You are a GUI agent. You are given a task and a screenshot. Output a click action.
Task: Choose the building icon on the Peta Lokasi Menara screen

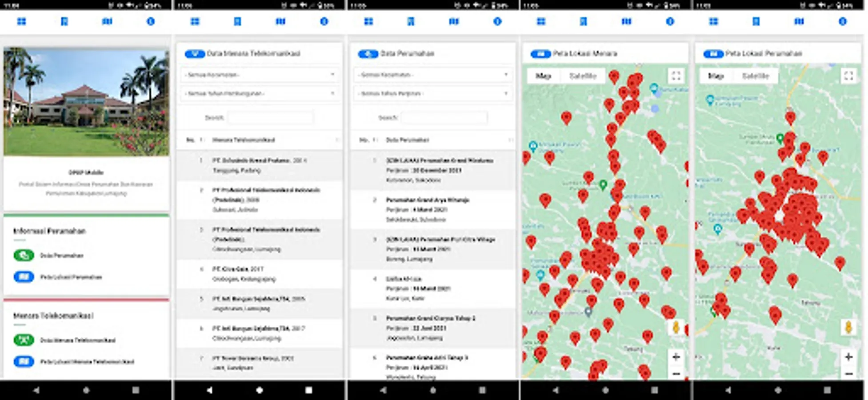point(584,21)
